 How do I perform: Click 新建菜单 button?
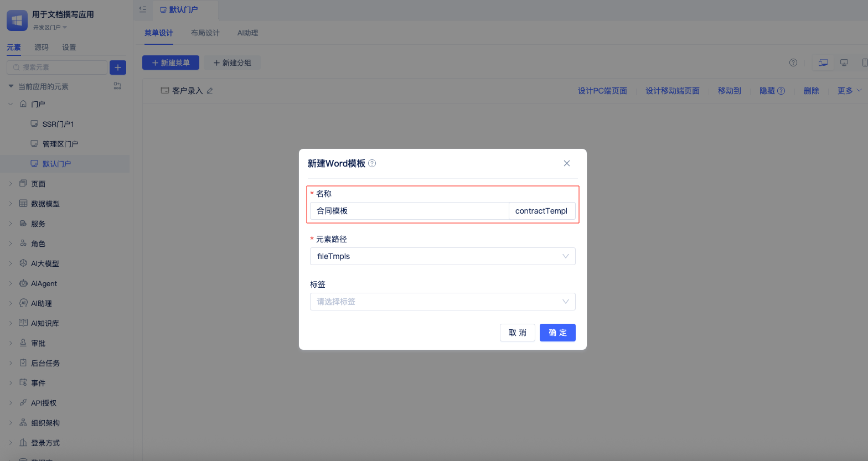[170, 63]
